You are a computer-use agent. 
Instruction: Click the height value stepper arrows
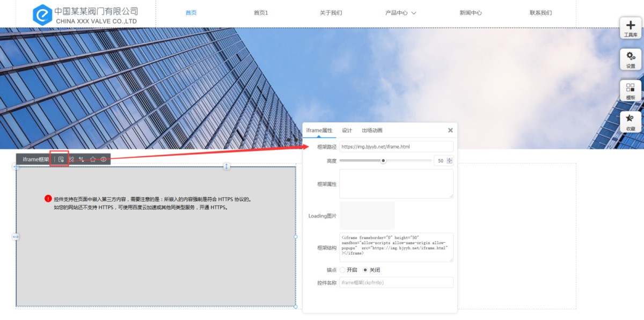(x=450, y=161)
